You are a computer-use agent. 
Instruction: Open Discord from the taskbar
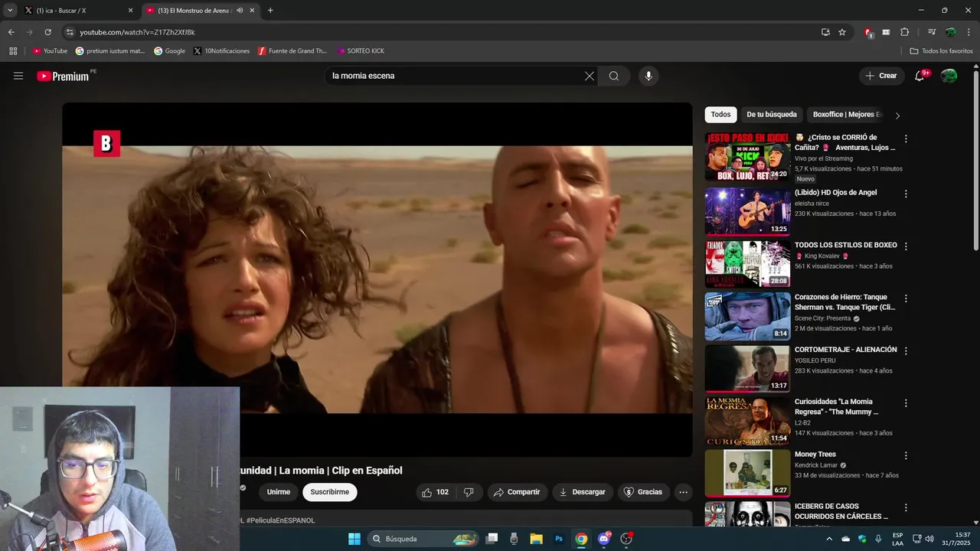(x=604, y=539)
